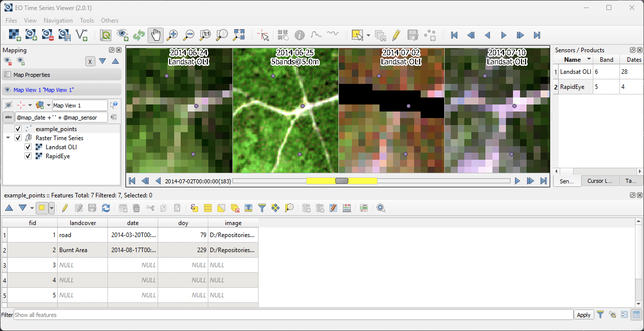Open the select features tool dropdown arrow
644x331 pixels.
tap(368, 35)
